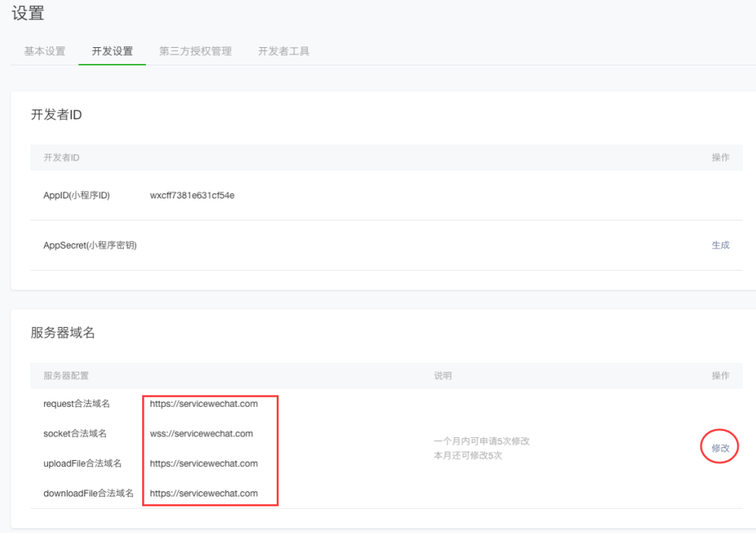Click the 操作 column header in 开发者ID section

[x=719, y=157]
